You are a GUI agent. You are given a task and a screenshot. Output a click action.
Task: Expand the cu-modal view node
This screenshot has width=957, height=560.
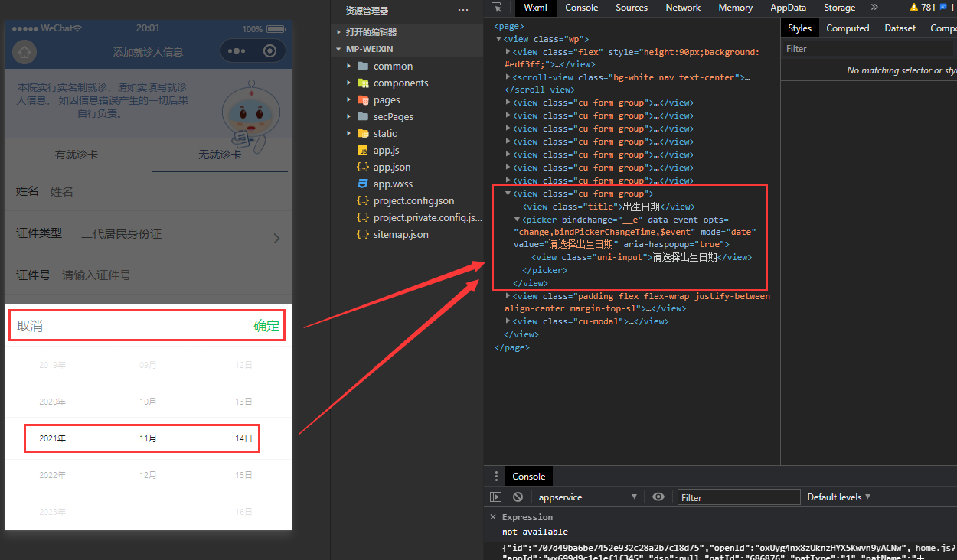[x=508, y=321]
